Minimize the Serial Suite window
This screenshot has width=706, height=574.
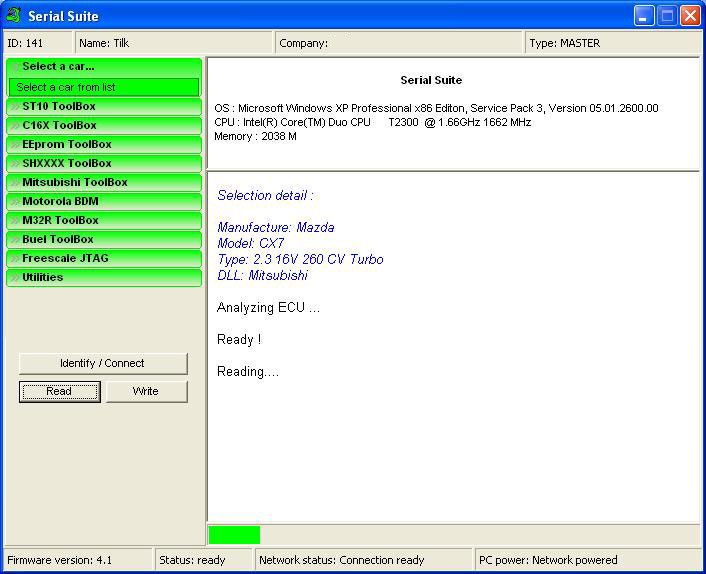coord(644,15)
